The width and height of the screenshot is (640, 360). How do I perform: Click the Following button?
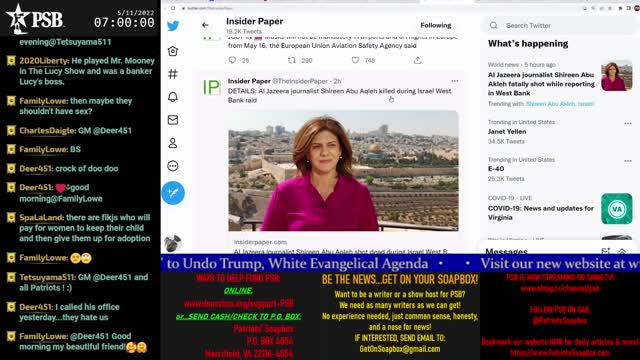click(x=436, y=25)
